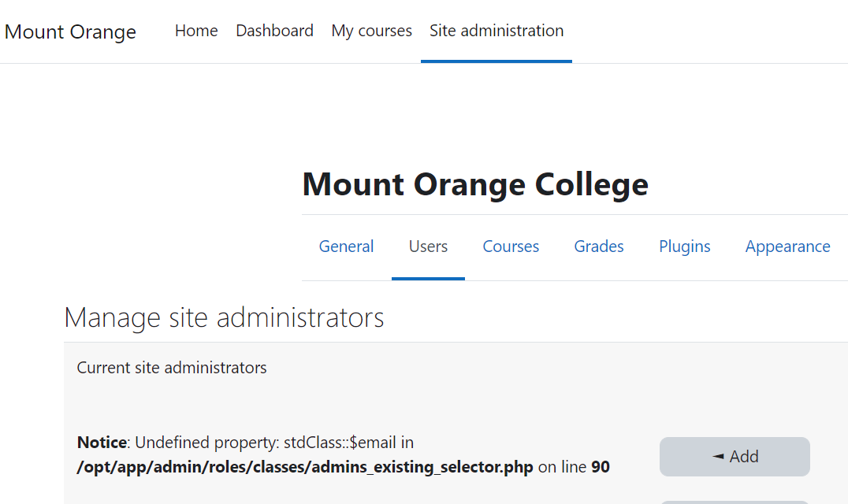Open the Dashboard navigation item

tap(275, 31)
